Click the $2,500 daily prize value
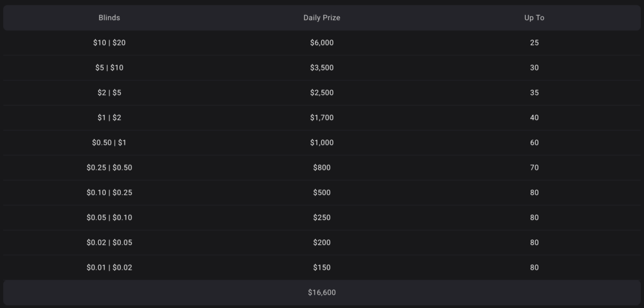 [x=321, y=93]
